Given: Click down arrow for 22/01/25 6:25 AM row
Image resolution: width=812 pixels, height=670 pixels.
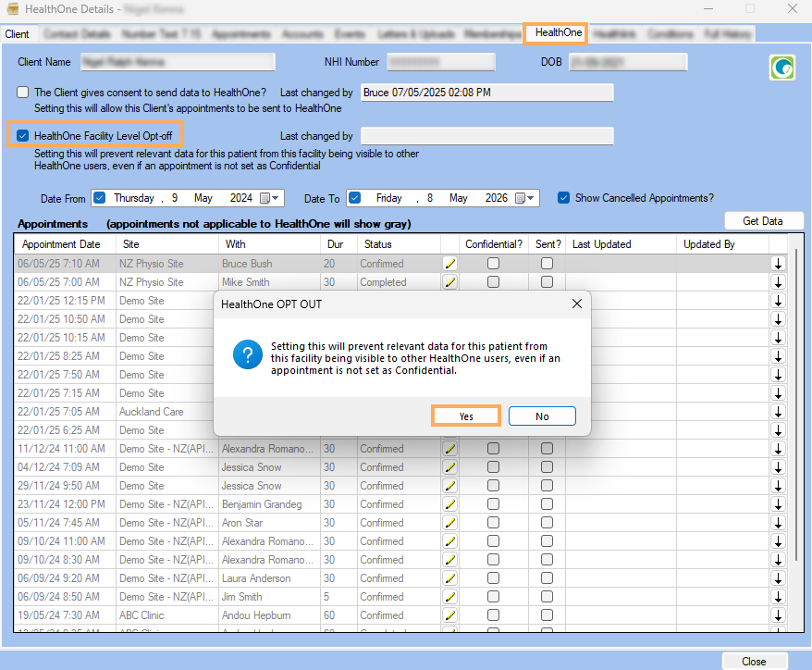Looking at the screenshot, I should [x=778, y=430].
